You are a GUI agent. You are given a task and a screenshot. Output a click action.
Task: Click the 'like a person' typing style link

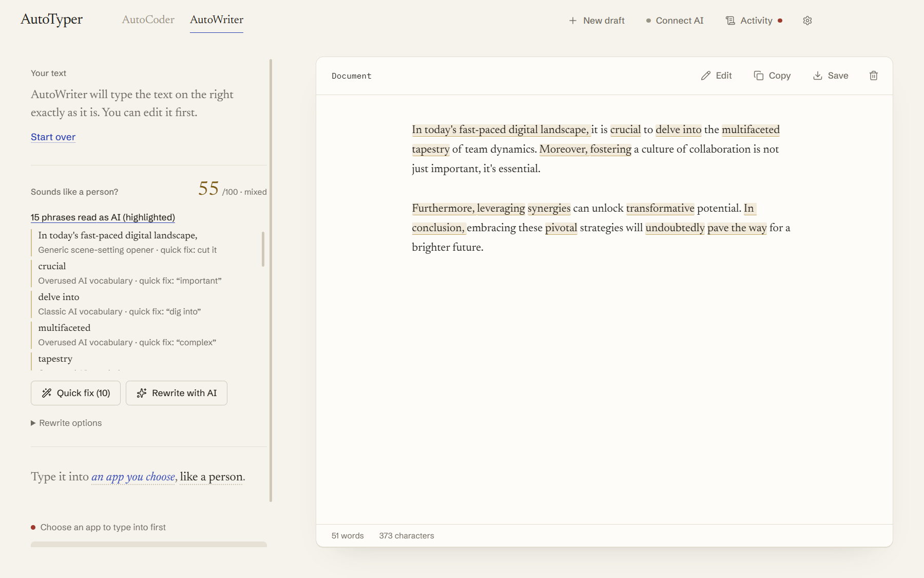click(211, 477)
